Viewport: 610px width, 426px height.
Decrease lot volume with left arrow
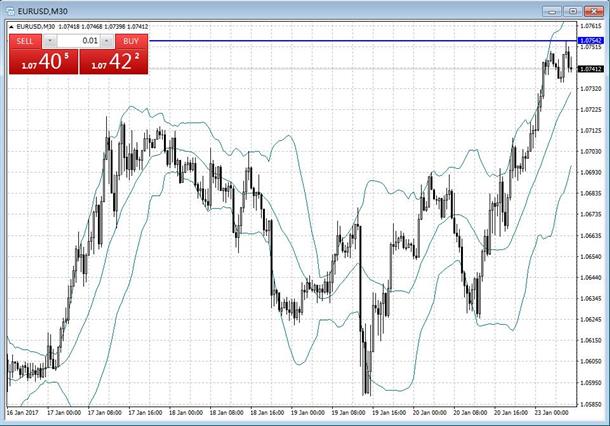50,41
